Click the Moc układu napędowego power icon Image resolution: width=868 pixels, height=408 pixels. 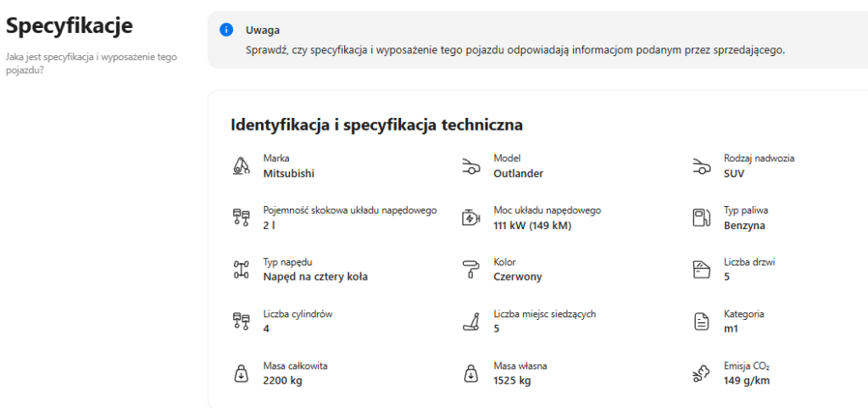pyautogui.click(x=470, y=218)
